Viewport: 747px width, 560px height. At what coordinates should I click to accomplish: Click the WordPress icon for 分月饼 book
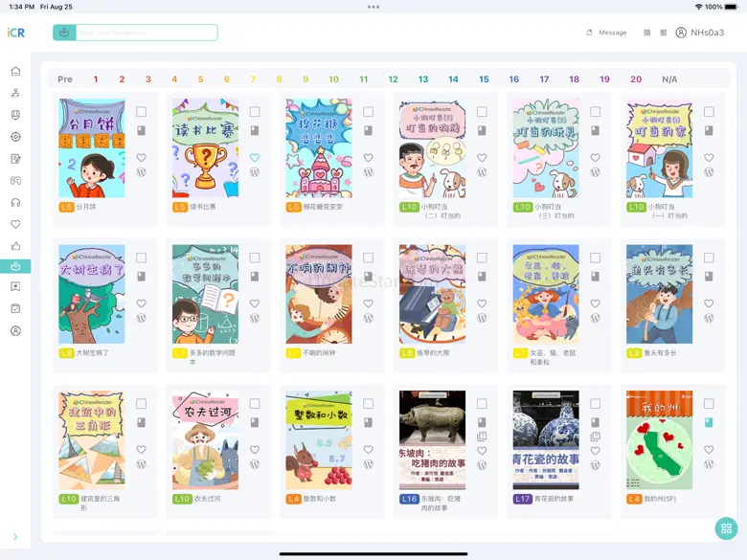coord(141,172)
